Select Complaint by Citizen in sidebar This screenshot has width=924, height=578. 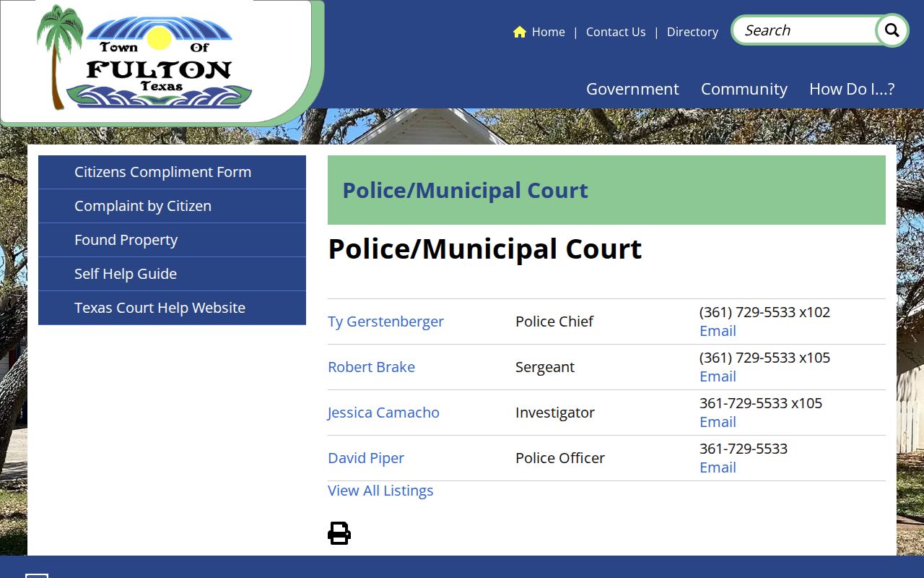point(172,206)
